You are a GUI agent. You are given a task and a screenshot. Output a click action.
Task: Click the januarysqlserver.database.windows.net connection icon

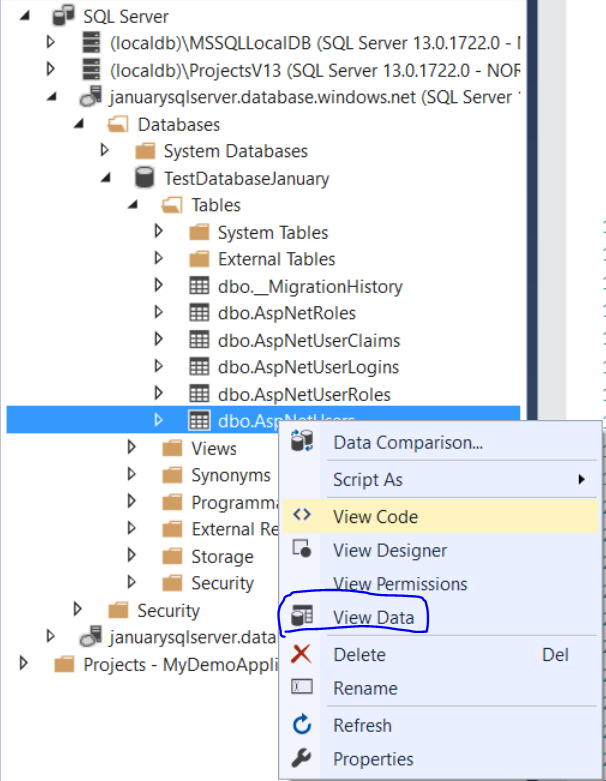tap(91, 96)
